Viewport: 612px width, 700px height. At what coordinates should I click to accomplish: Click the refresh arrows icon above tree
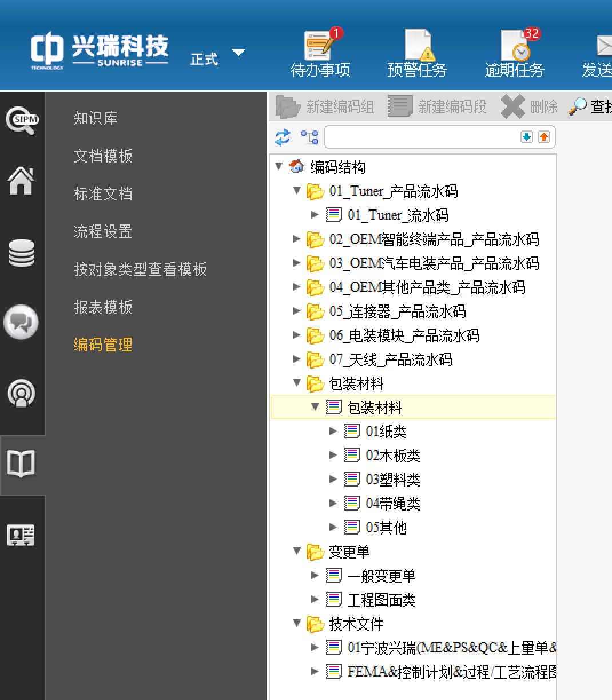click(283, 137)
